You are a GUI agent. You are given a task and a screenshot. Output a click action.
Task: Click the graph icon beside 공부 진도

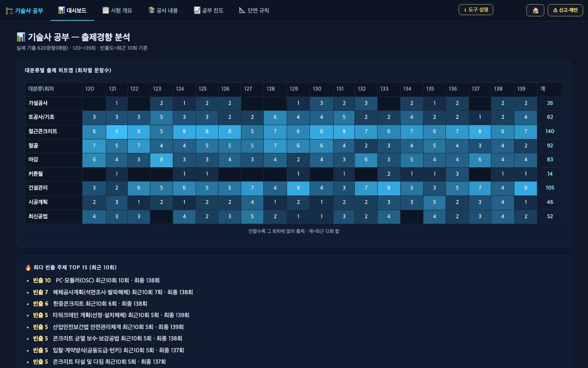[x=197, y=10]
